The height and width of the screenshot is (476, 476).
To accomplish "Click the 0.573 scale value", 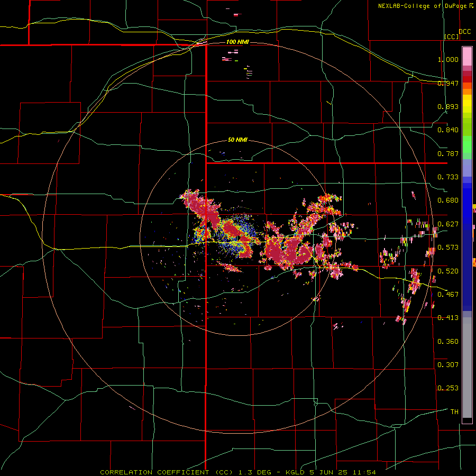I will point(448,248).
